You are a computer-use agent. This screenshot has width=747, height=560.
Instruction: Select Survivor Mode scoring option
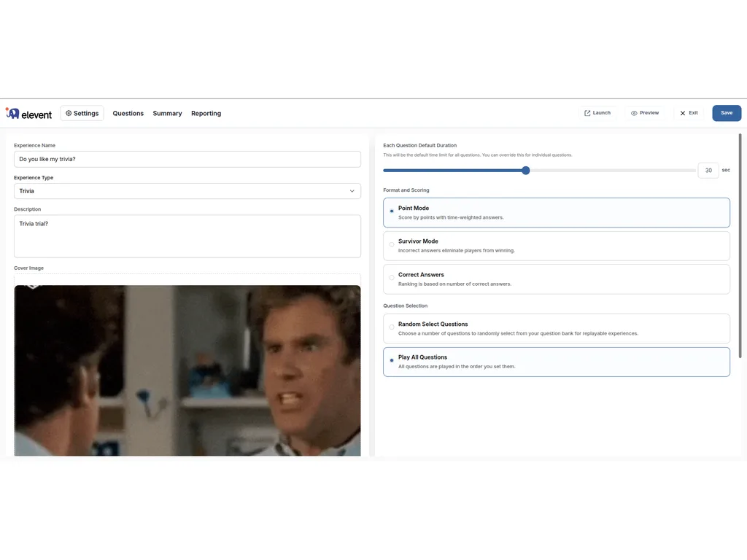pyautogui.click(x=557, y=246)
